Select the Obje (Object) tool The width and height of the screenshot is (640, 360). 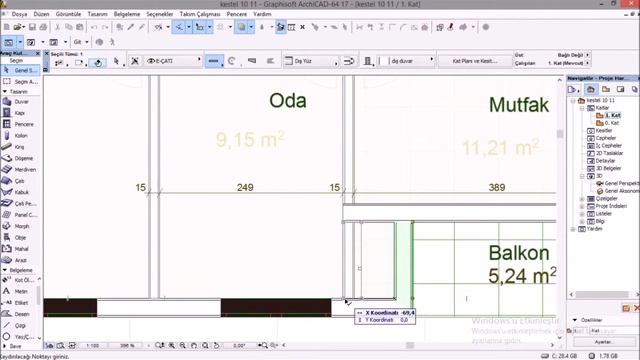click(x=20, y=238)
